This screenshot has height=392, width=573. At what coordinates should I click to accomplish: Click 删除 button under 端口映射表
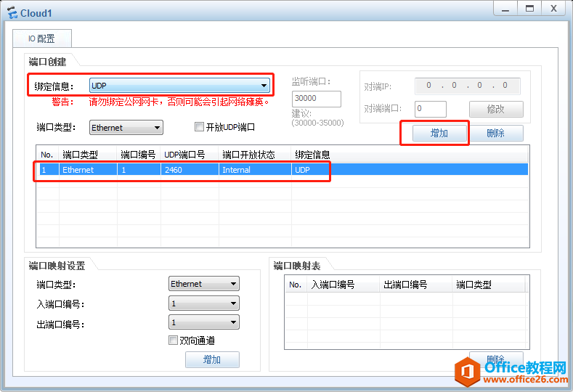pyautogui.click(x=496, y=359)
